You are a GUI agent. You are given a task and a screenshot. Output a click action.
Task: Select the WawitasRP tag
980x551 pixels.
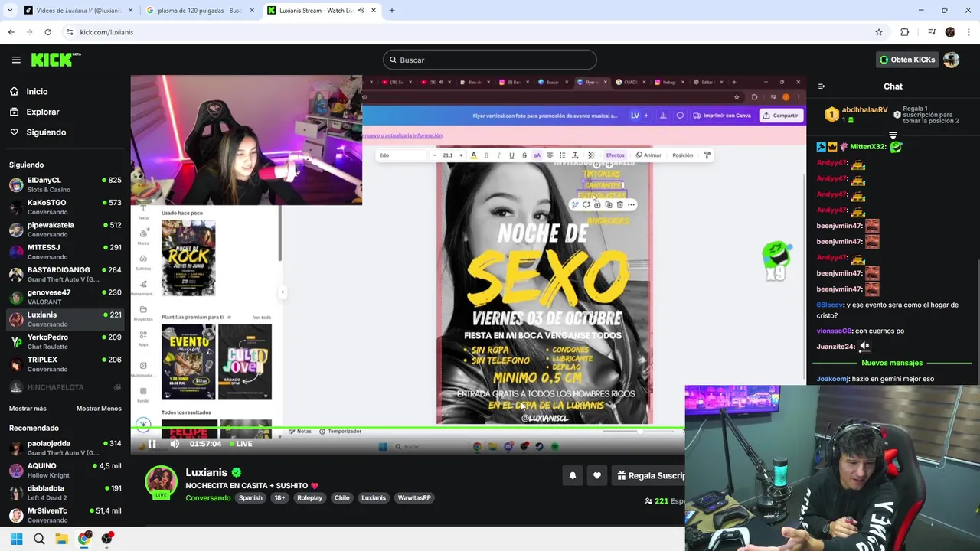pos(414,498)
